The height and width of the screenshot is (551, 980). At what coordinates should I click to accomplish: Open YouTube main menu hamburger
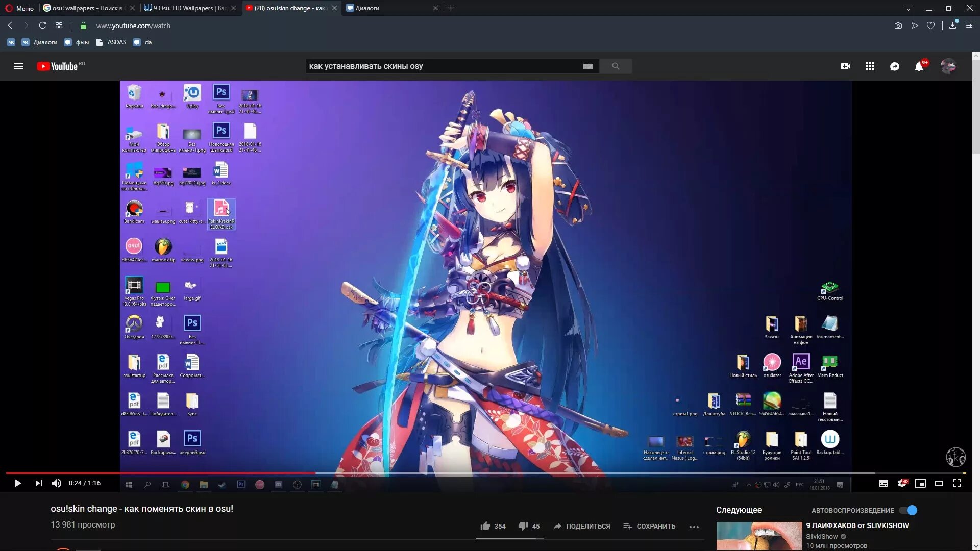click(x=18, y=66)
